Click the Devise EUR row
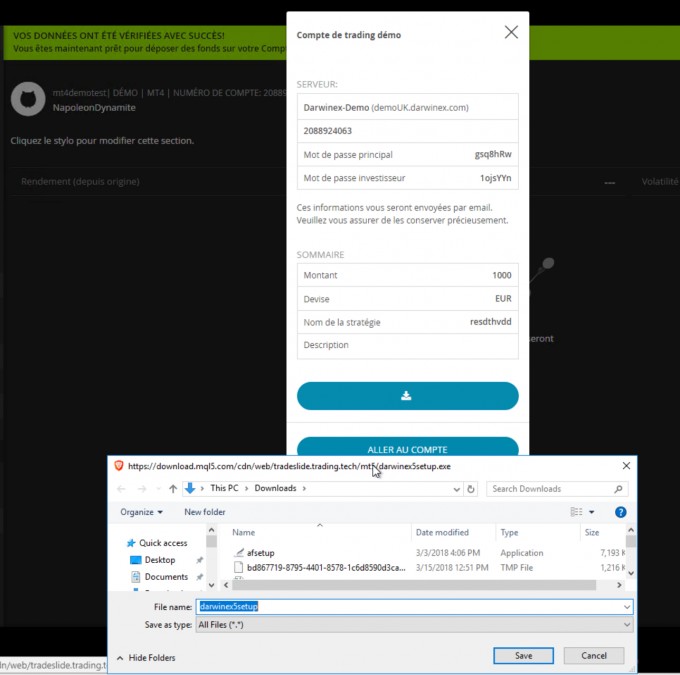This screenshot has width=680, height=675. [x=407, y=298]
